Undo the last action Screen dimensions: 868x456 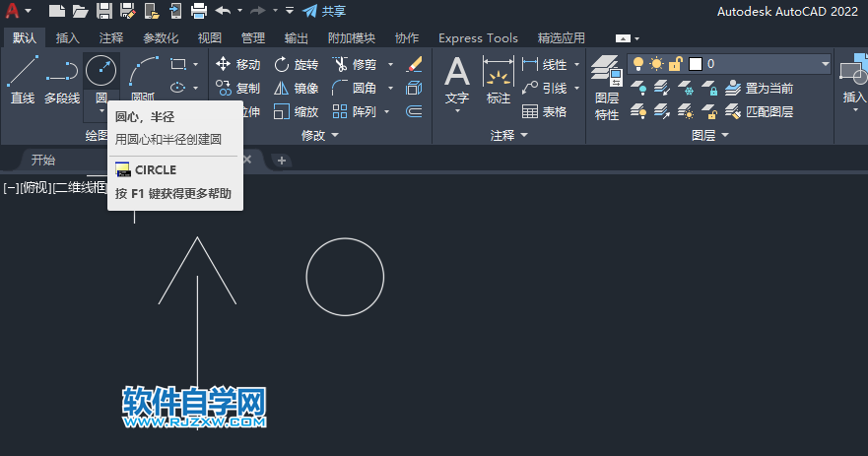(223, 11)
